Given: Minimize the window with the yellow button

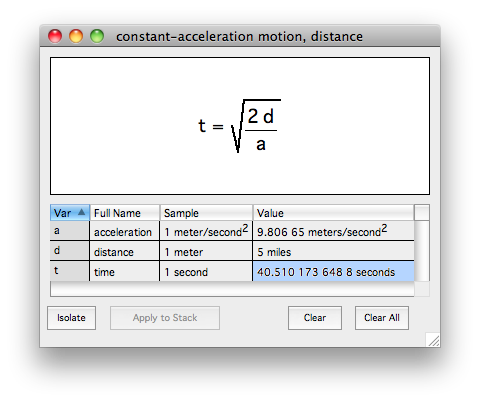Looking at the screenshot, I should [76, 36].
